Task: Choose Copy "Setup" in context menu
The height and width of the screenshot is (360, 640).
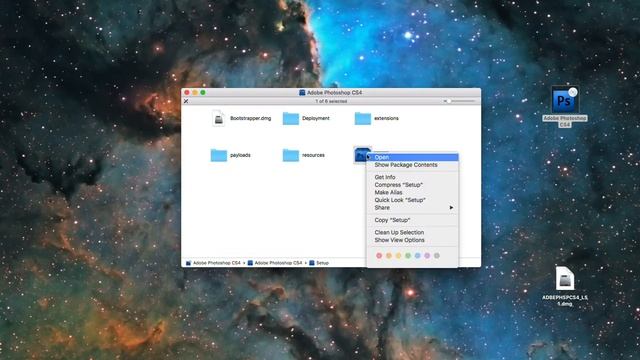Action: [x=412, y=220]
